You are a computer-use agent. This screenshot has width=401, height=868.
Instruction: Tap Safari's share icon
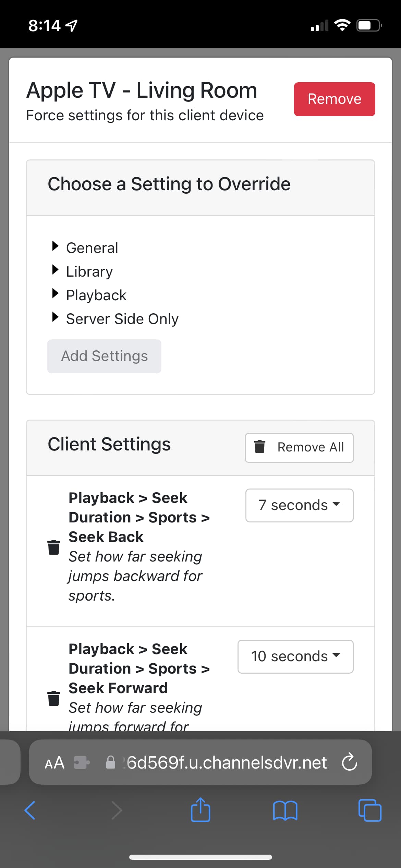tap(200, 810)
